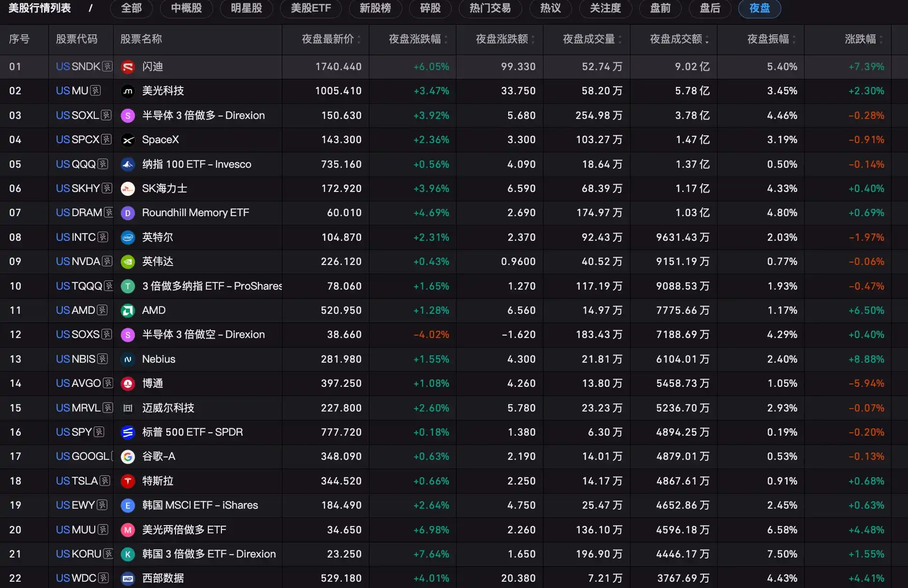Switch to the 盘后 tab
The width and height of the screenshot is (908, 588).
(710, 8)
